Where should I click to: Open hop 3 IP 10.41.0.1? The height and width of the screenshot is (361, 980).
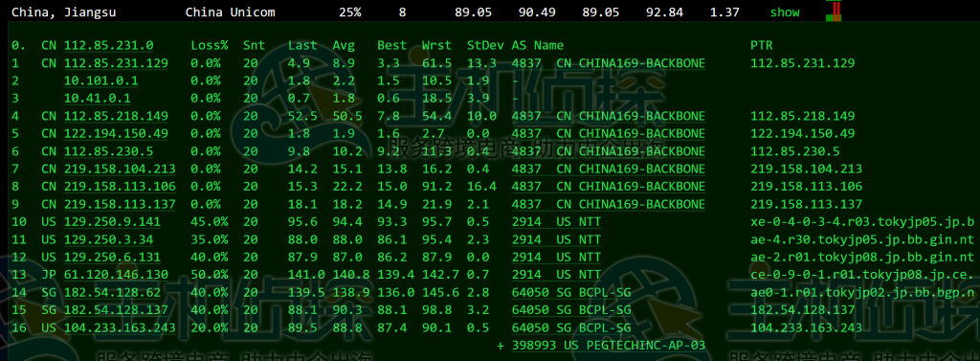(x=98, y=99)
